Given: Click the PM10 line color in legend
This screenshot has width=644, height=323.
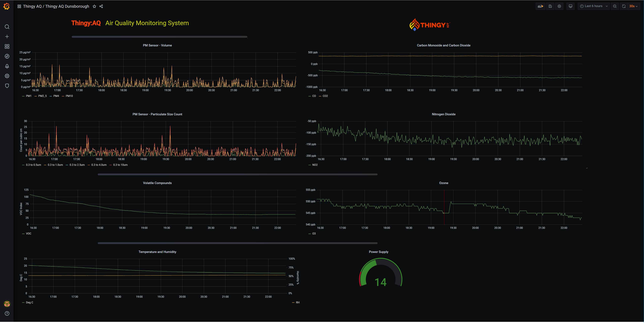Looking at the screenshot, I should 63,96.
